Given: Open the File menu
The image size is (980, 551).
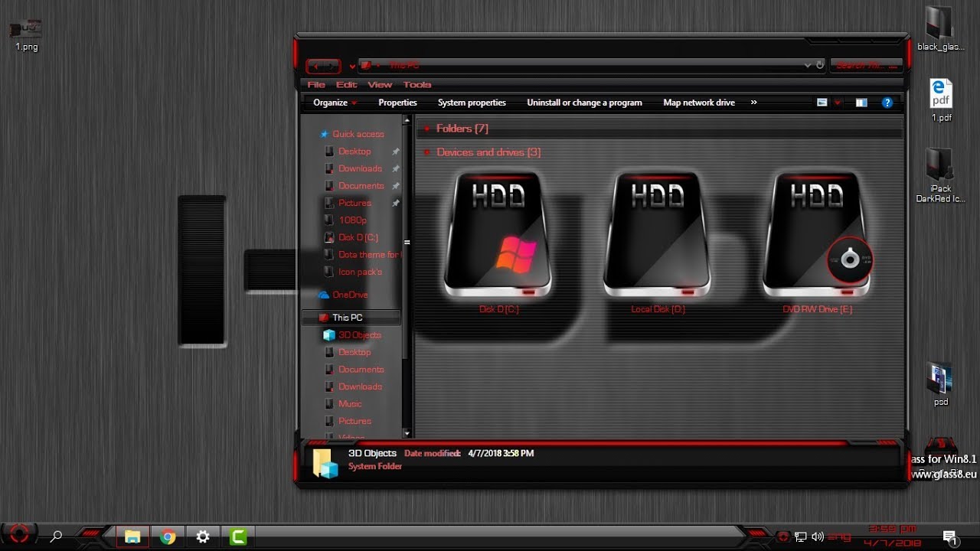Looking at the screenshot, I should (315, 84).
